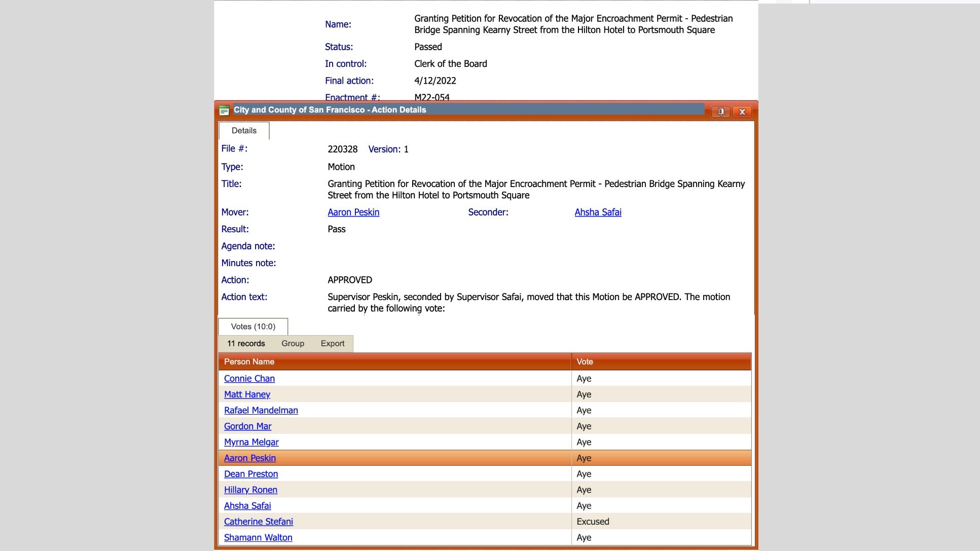Select the Votes (10:0) tab
The height and width of the screenshot is (551, 980).
click(x=253, y=326)
